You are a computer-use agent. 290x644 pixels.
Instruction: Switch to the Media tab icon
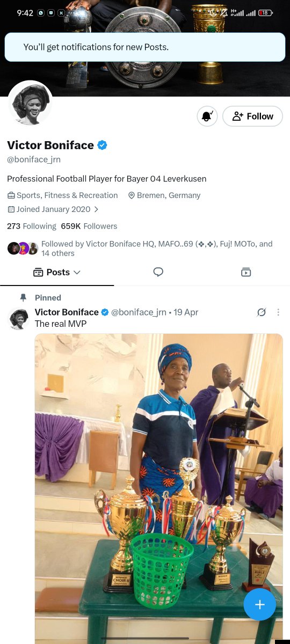[246, 272]
